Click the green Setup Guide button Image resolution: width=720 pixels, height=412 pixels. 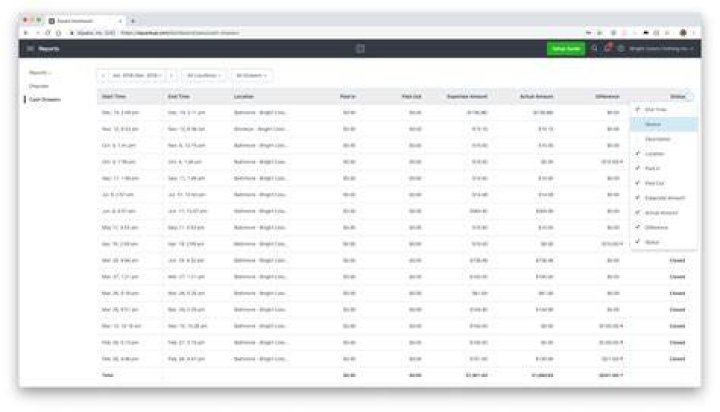point(566,49)
